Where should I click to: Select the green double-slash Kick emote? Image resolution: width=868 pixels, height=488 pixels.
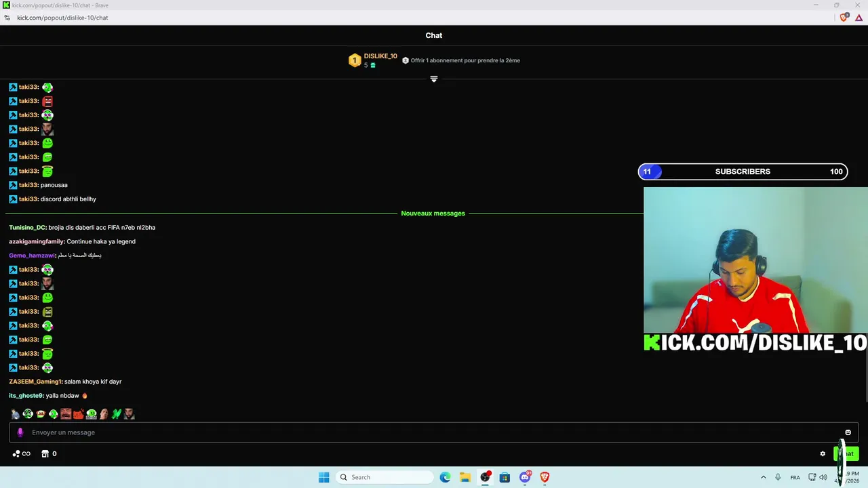[117, 414]
